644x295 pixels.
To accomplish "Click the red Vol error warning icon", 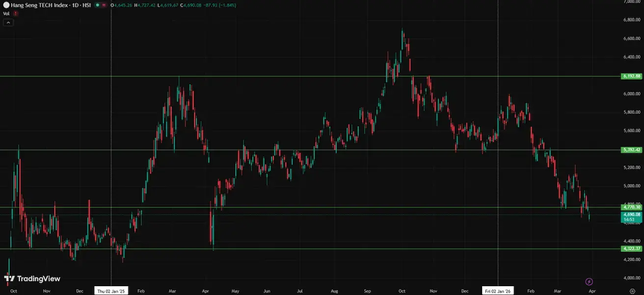I will (16, 13).
